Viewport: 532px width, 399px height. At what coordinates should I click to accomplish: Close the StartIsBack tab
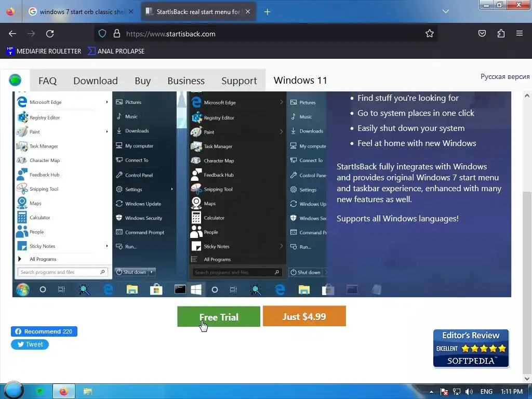click(x=248, y=11)
